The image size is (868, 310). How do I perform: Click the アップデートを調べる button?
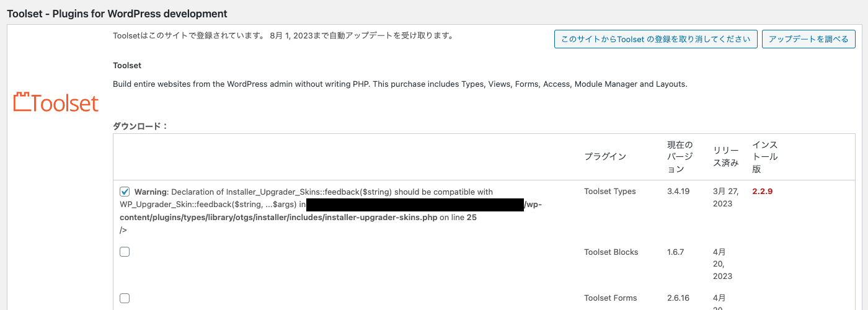tap(808, 39)
